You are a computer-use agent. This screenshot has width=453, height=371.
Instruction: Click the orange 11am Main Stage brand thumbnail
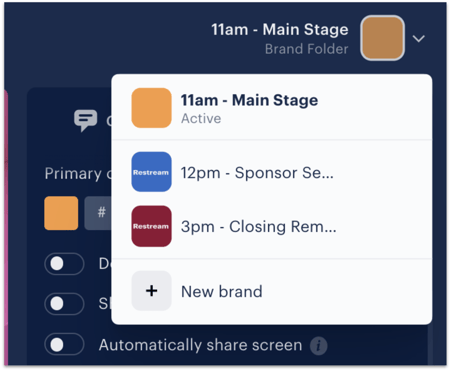point(152,108)
